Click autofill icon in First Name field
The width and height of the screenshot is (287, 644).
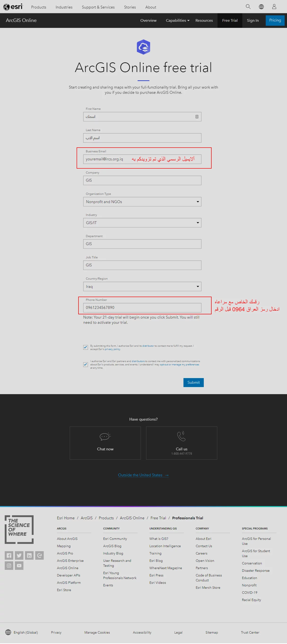pos(197,117)
